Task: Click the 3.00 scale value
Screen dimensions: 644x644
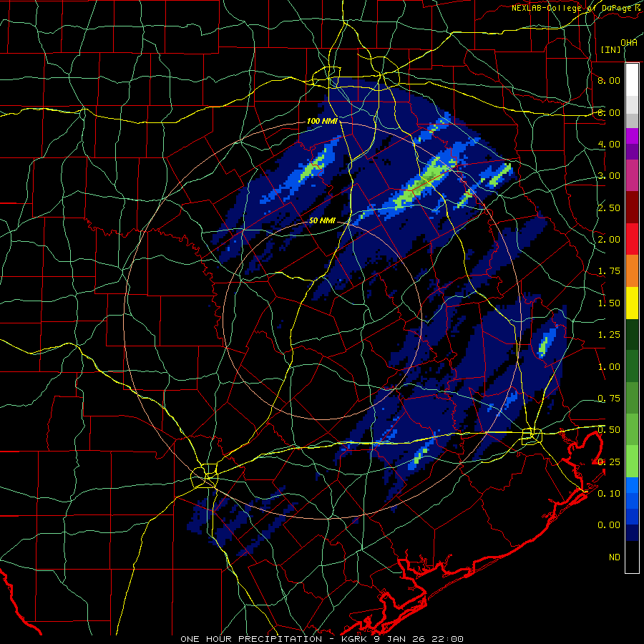Action: [609, 176]
